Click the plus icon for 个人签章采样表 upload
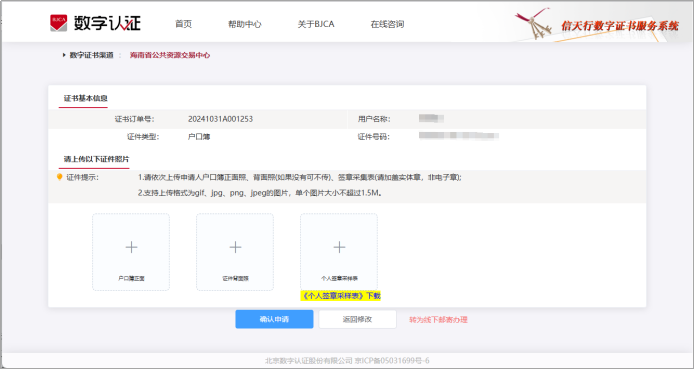This screenshot has width=695, height=370. click(340, 247)
